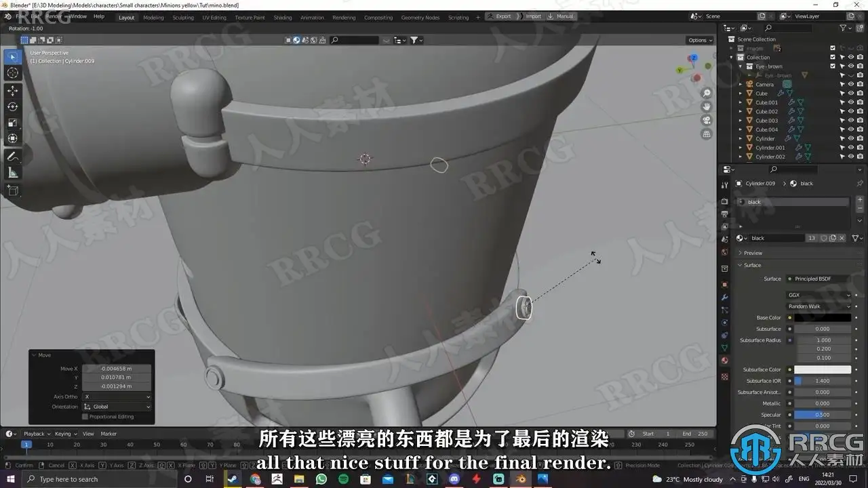Open Spotify from the taskbar
Image resolution: width=868 pixels, height=488 pixels.
click(343, 479)
